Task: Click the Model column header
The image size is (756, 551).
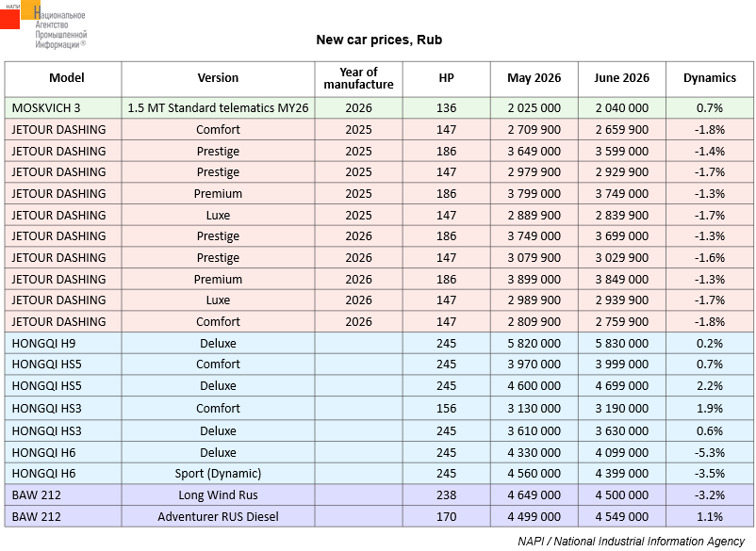Action: [x=67, y=78]
